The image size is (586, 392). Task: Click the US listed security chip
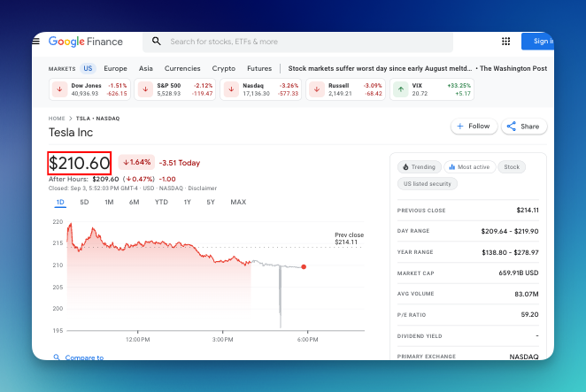coord(428,184)
